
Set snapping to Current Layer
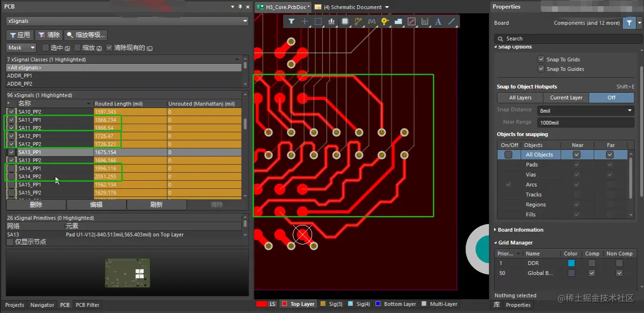click(566, 98)
